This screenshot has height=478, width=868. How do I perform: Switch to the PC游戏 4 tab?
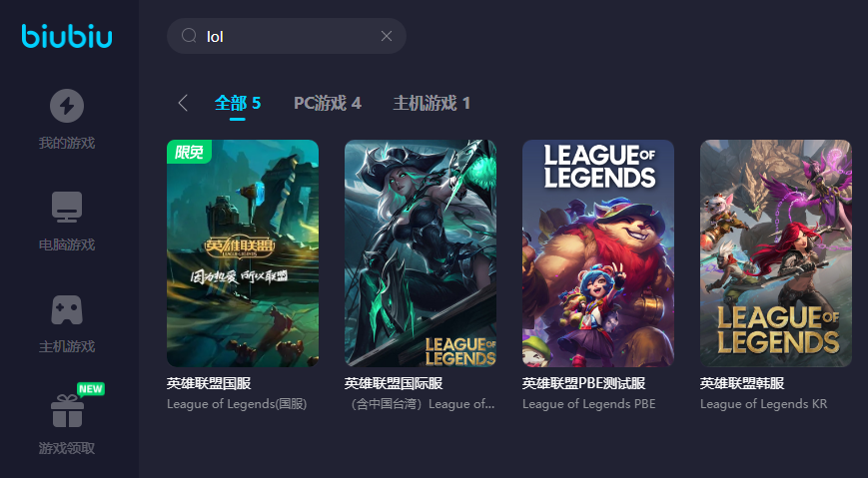(x=328, y=103)
